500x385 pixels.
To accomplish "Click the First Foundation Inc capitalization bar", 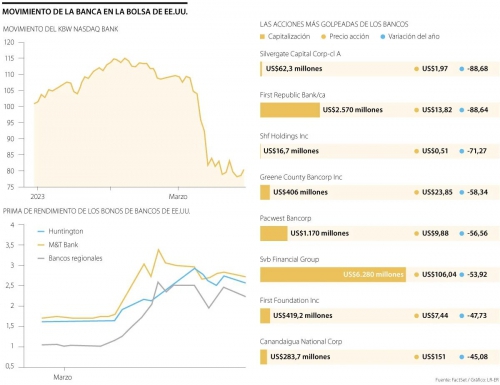I will (265, 316).
